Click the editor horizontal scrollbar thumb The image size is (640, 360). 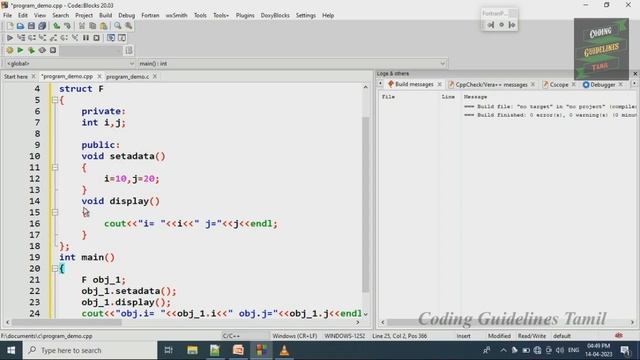67,322
